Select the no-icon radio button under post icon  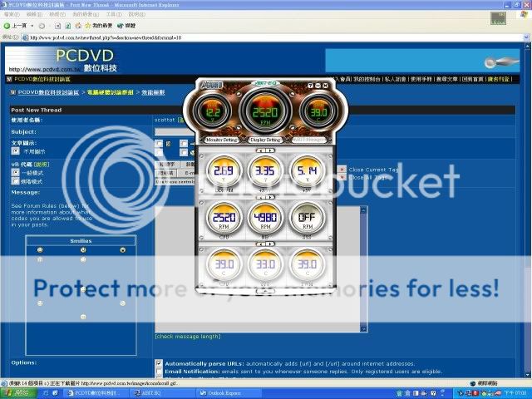tap(15, 150)
